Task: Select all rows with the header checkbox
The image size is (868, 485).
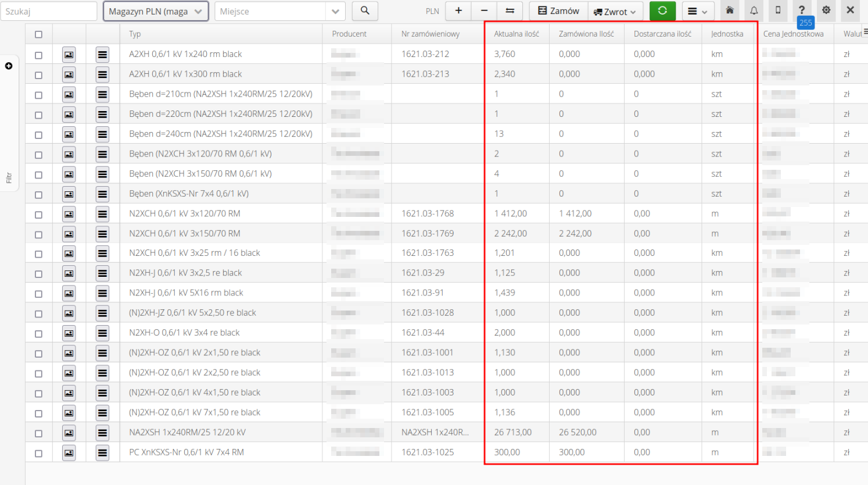Action: [x=38, y=34]
